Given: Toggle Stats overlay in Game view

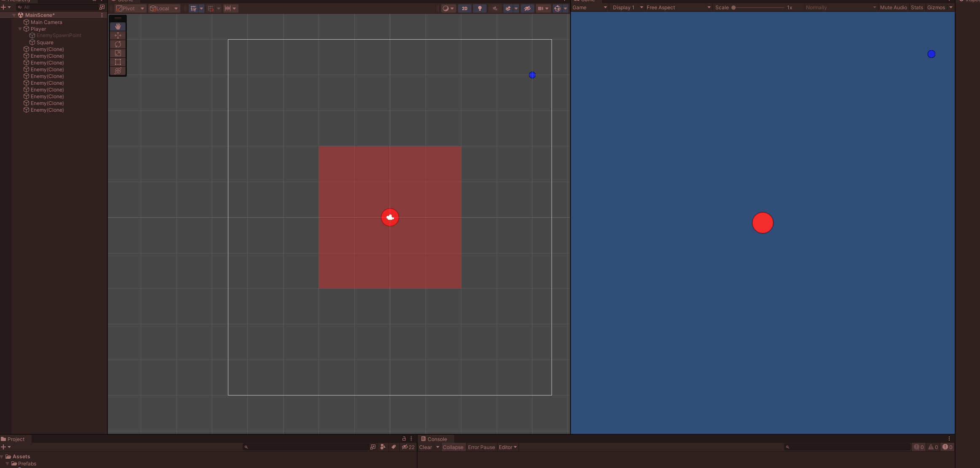Looking at the screenshot, I should point(917,8).
